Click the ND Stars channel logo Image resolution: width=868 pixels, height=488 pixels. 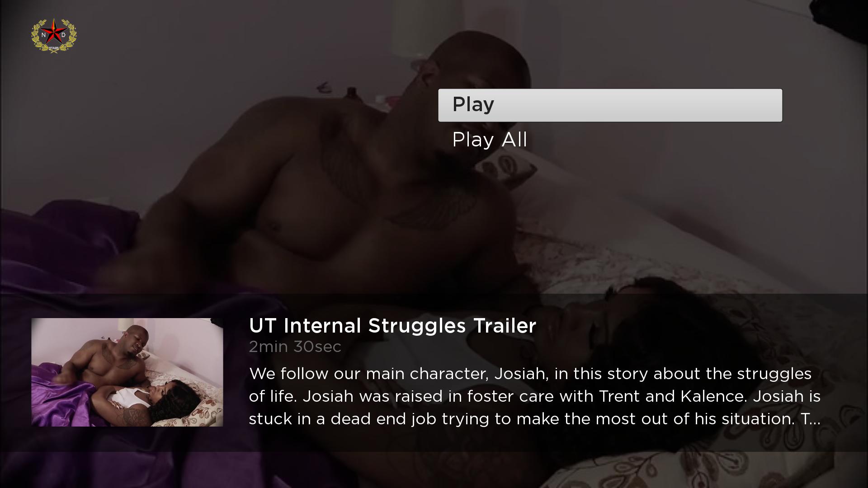point(54,35)
